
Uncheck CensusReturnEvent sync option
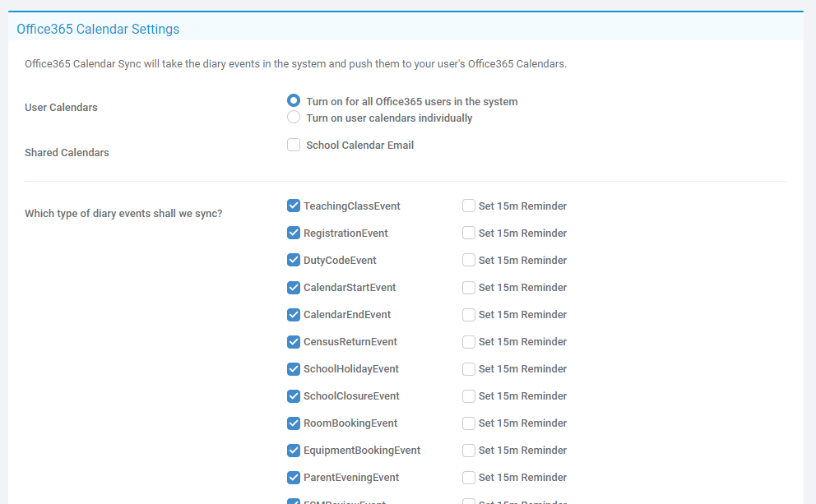pyautogui.click(x=294, y=342)
